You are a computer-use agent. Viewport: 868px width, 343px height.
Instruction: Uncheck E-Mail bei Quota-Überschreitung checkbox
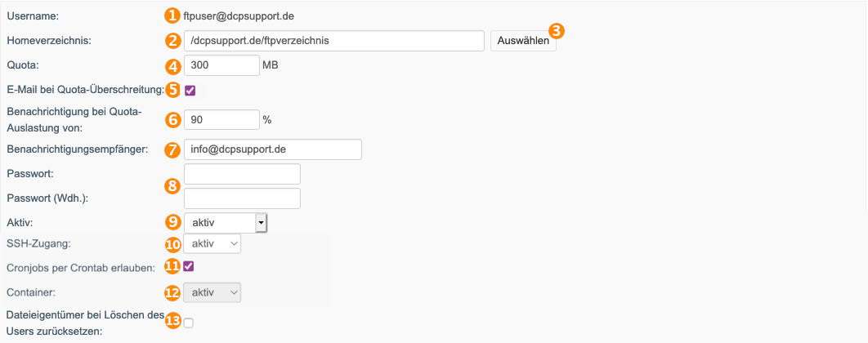click(x=190, y=90)
